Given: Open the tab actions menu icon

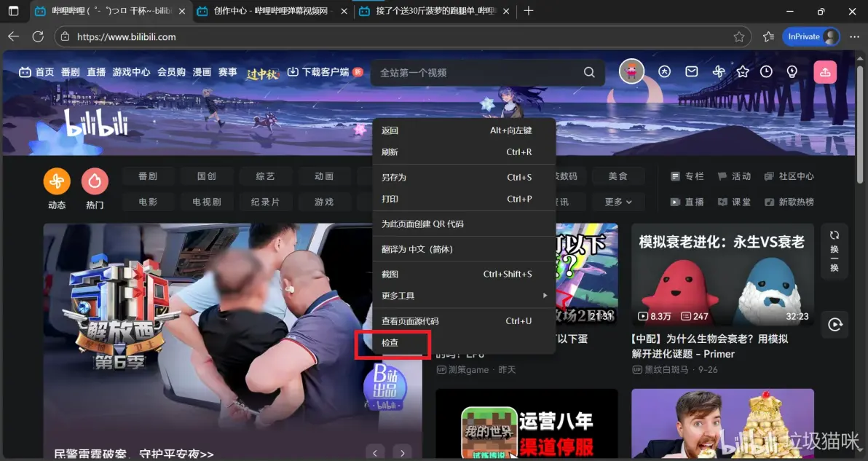Looking at the screenshot, I should (13, 10).
